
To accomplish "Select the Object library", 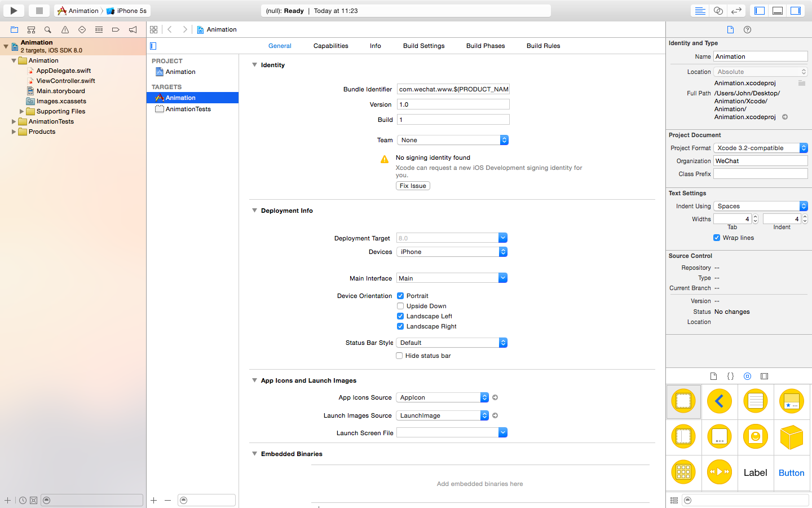I will (x=747, y=376).
